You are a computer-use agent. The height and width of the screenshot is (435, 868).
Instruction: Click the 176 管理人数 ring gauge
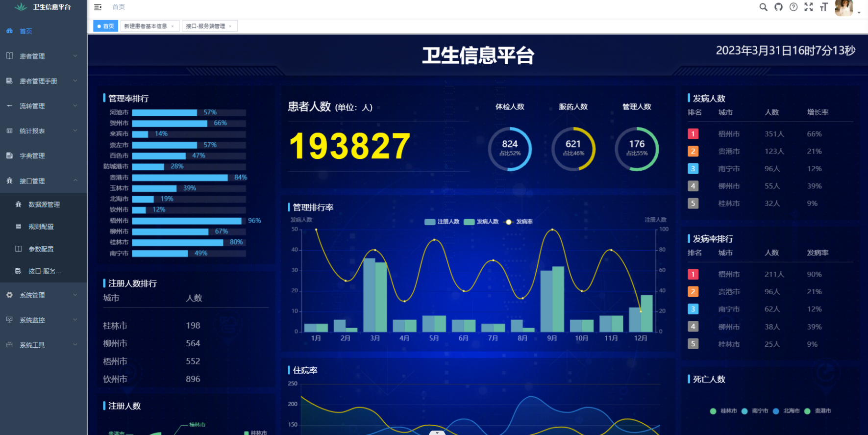[637, 149]
